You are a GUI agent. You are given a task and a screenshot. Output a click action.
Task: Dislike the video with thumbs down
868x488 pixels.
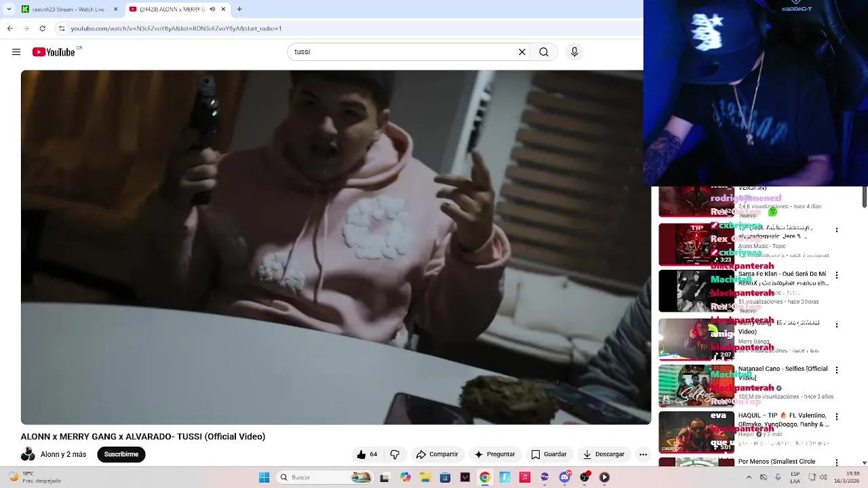coord(395,454)
